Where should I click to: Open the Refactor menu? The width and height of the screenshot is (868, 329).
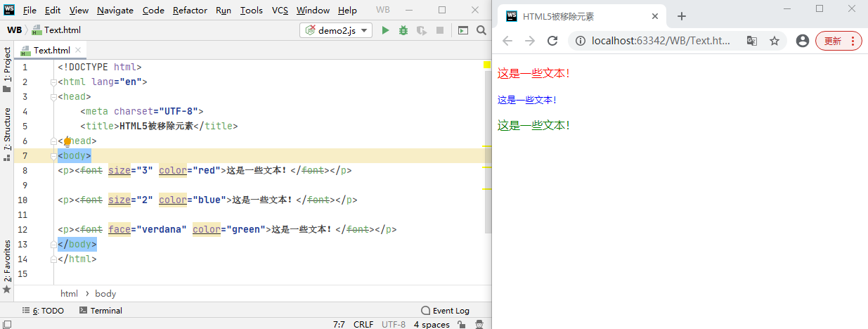tap(190, 11)
